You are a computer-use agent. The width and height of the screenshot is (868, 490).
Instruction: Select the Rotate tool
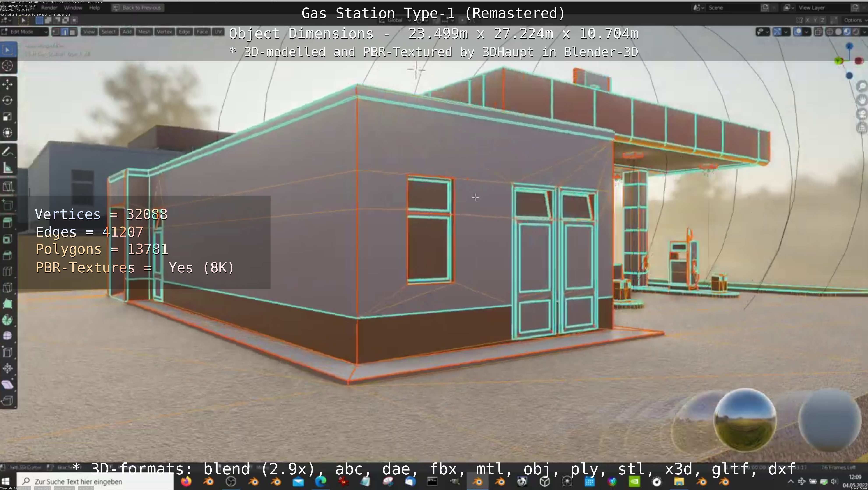pos(7,100)
